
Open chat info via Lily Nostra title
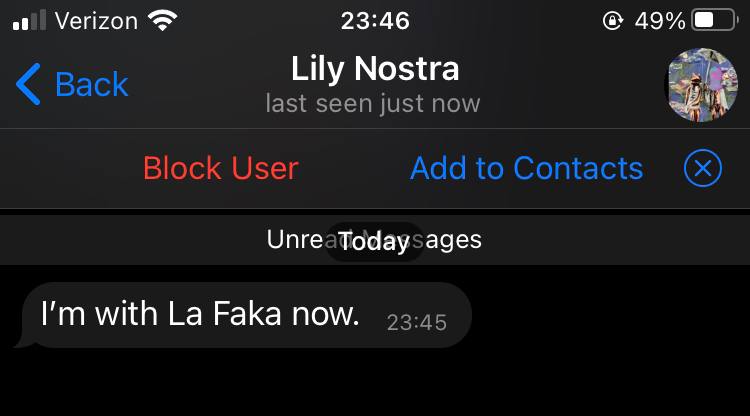tap(375, 68)
